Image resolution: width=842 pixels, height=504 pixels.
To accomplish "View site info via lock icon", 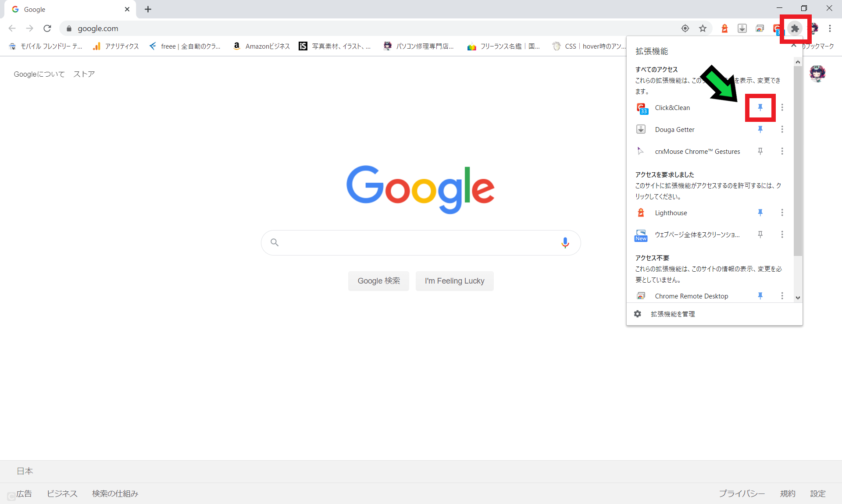I will click(x=69, y=28).
